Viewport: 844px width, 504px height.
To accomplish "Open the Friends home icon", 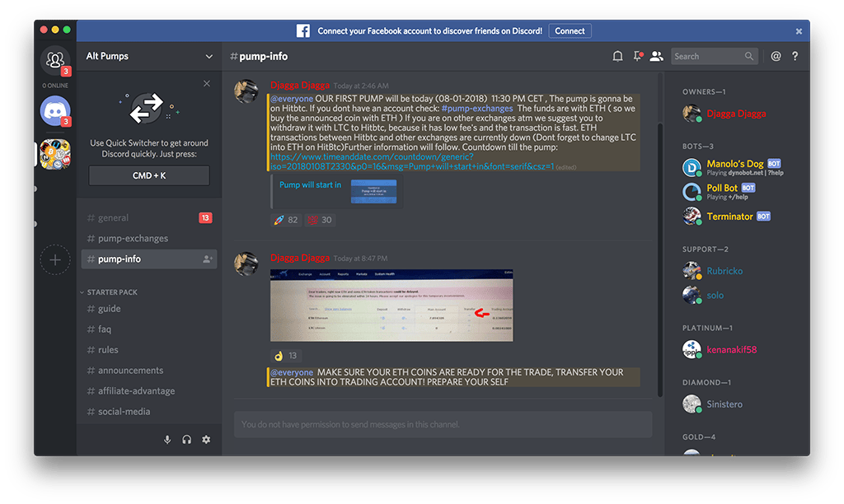I will point(55,59).
